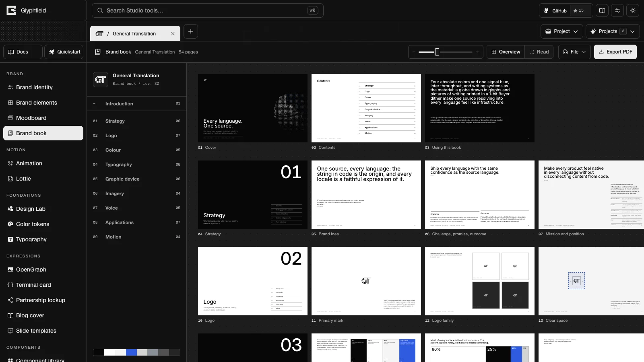The width and height of the screenshot is (644, 362).
Task: Open Blog cover in sidebar
Action: point(43,315)
